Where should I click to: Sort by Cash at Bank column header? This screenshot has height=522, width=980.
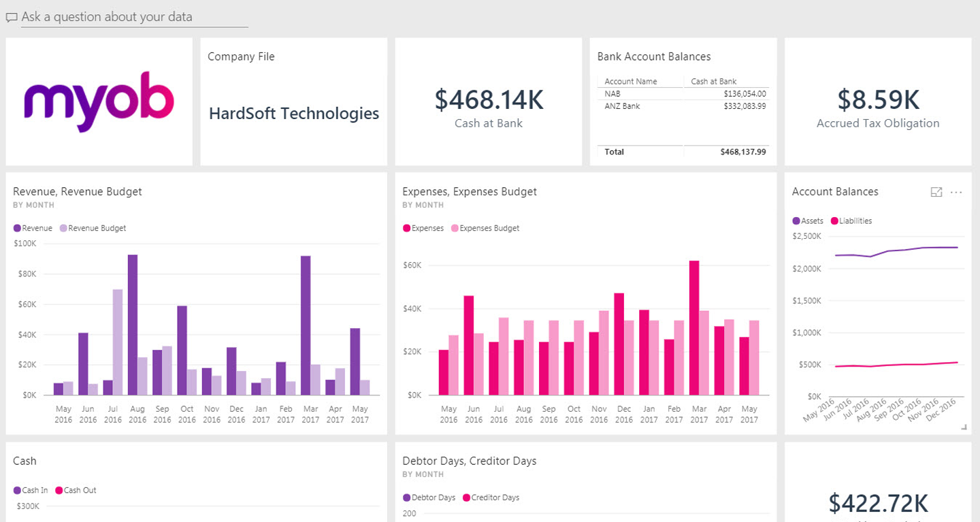click(x=713, y=82)
